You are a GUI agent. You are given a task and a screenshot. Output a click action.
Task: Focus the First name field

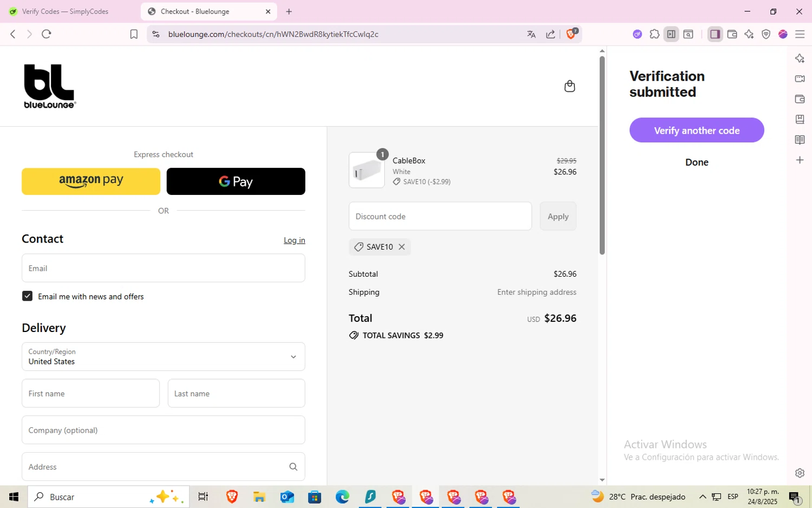(90, 393)
